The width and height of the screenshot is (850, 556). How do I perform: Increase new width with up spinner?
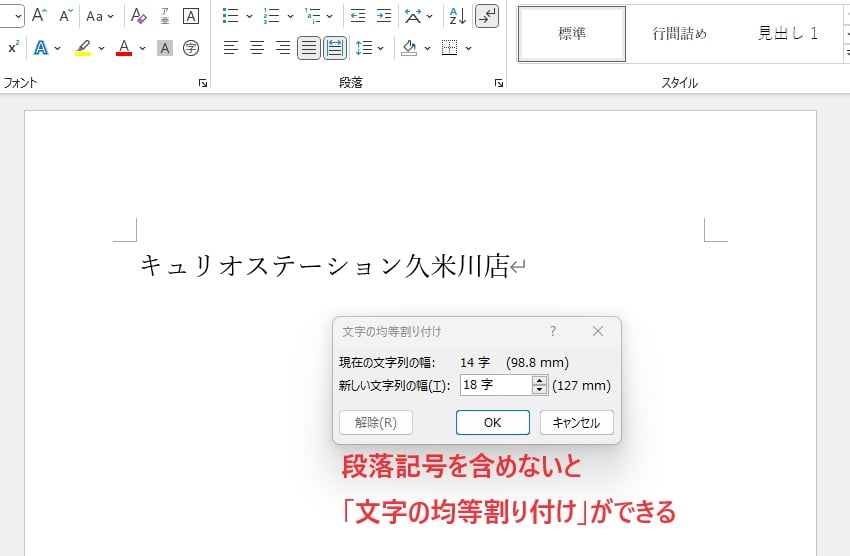539,380
